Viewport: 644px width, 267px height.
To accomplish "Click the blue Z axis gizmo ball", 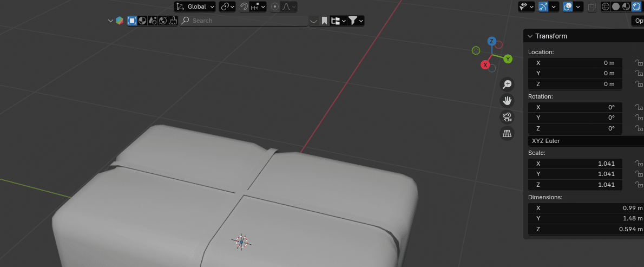I will point(491,41).
